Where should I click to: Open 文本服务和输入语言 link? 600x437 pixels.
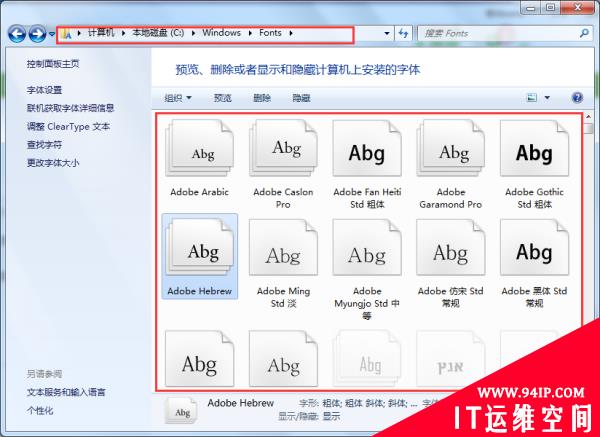pos(66,392)
